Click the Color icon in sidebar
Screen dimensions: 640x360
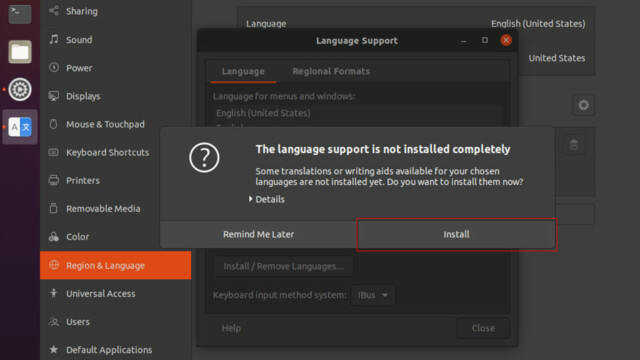pos(54,237)
